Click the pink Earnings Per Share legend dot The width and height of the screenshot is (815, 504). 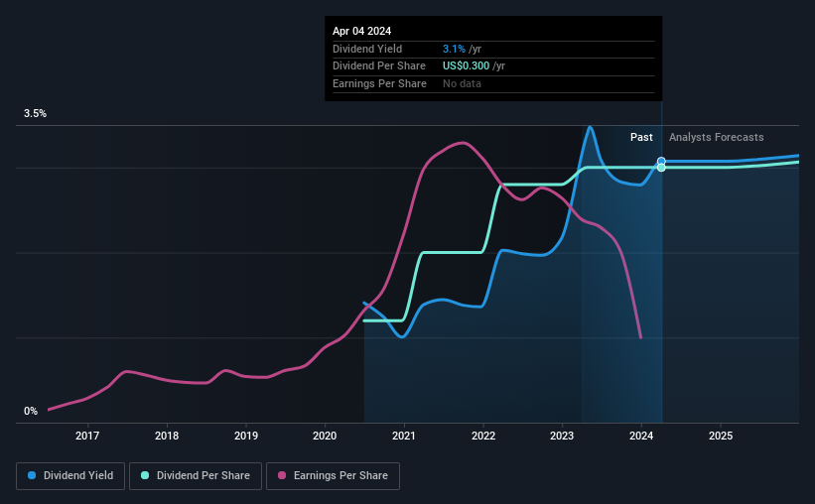coord(282,475)
